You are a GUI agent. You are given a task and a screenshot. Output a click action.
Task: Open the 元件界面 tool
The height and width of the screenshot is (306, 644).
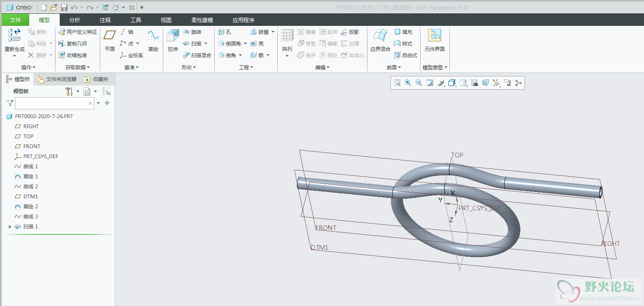[435, 40]
